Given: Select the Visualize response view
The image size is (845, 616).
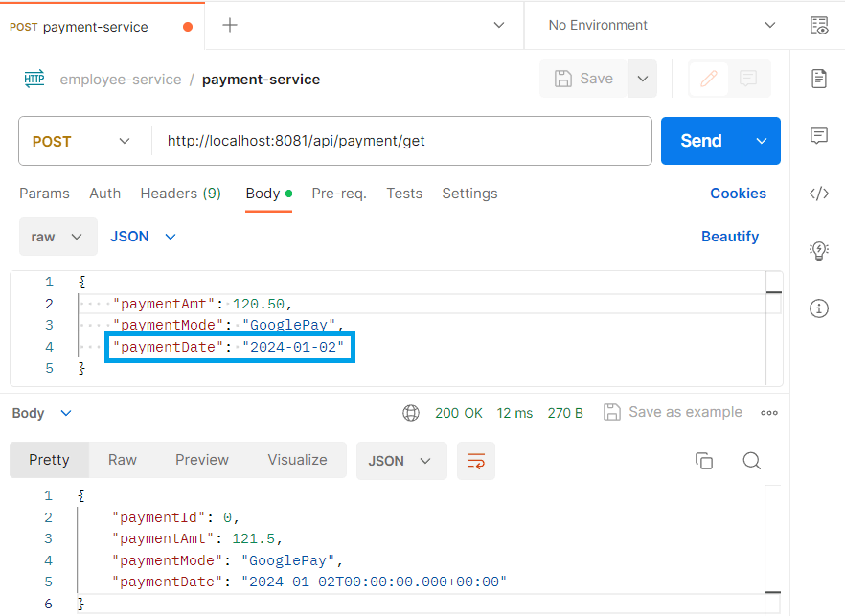Looking at the screenshot, I should click(297, 460).
